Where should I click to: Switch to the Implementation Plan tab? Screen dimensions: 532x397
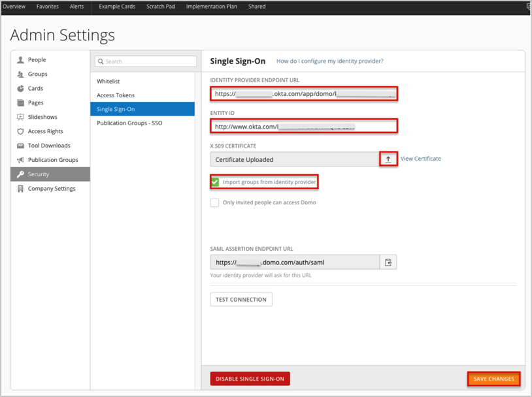click(211, 7)
